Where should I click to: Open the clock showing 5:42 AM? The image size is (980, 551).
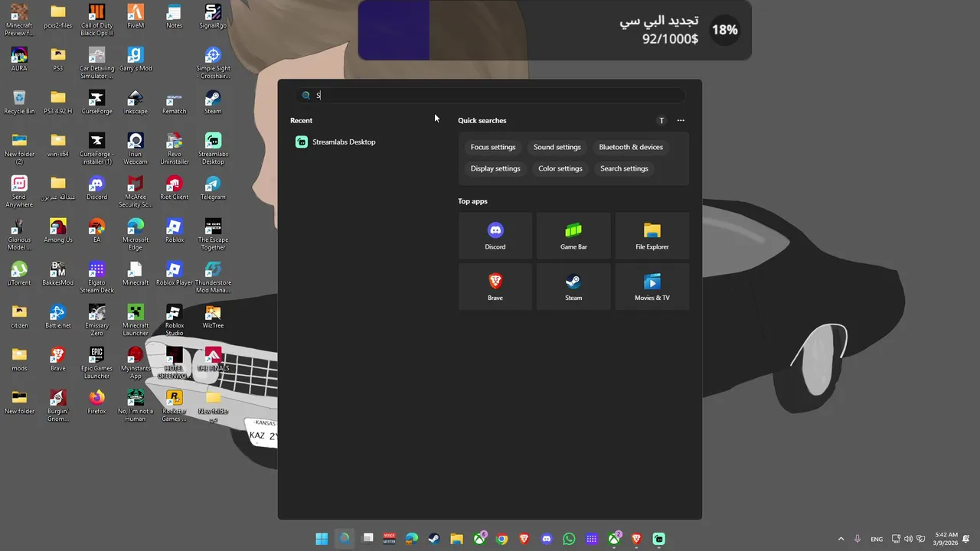point(946,539)
